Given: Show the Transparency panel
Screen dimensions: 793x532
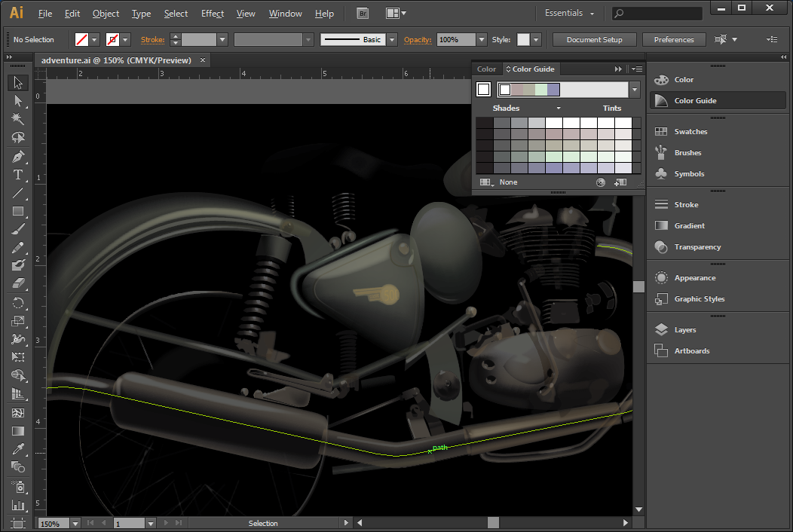Looking at the screenshot, I should [697, 247].
